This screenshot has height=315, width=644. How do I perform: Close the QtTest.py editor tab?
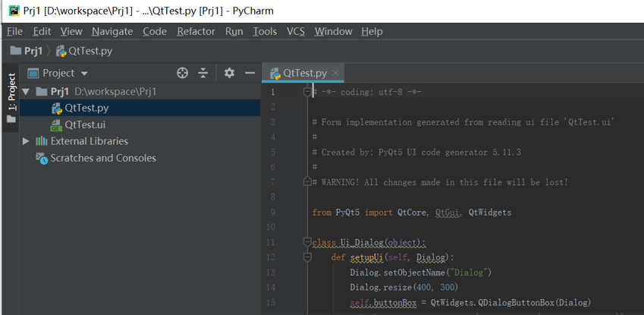click(335, 73)
